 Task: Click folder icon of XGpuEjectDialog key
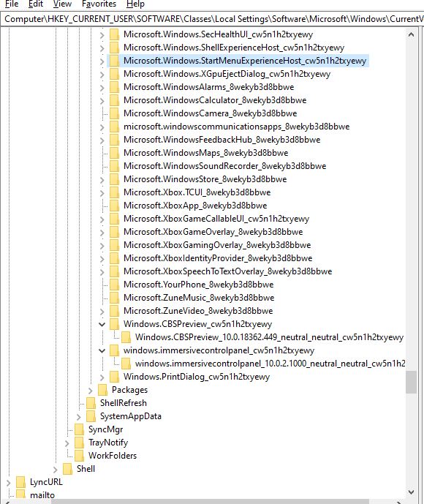114,74
